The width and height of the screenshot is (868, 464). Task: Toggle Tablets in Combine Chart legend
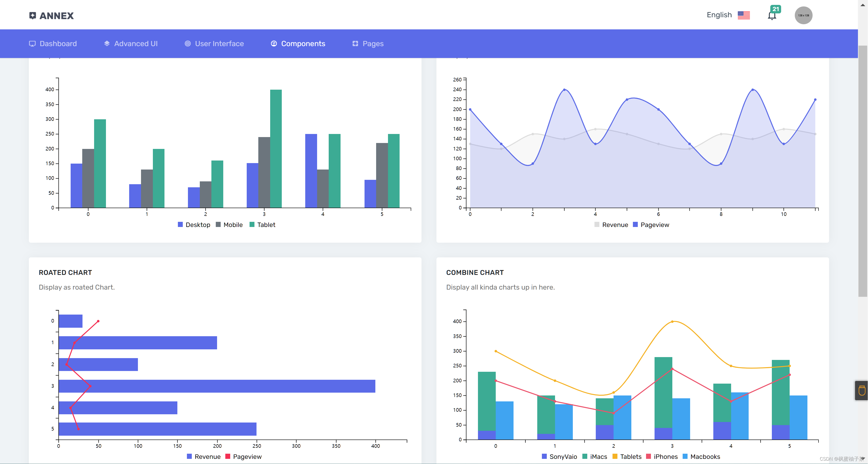[627, 457]
